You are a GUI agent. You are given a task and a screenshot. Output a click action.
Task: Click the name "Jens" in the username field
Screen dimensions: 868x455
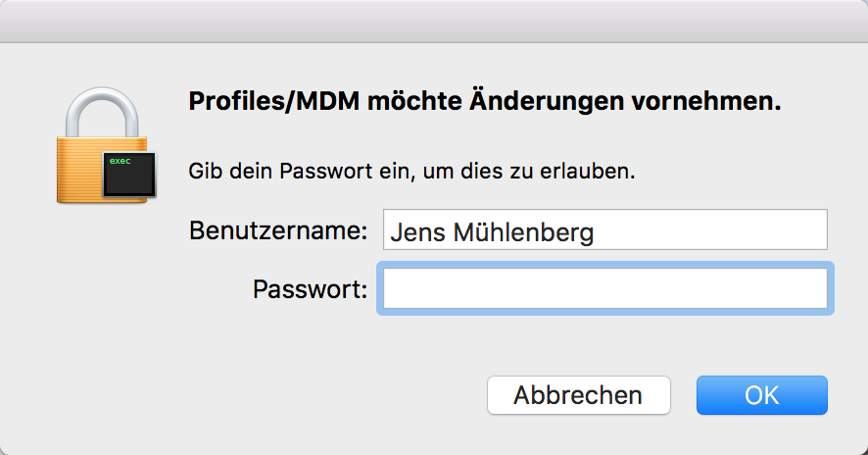pyautogui.click(x=413, y=232)
